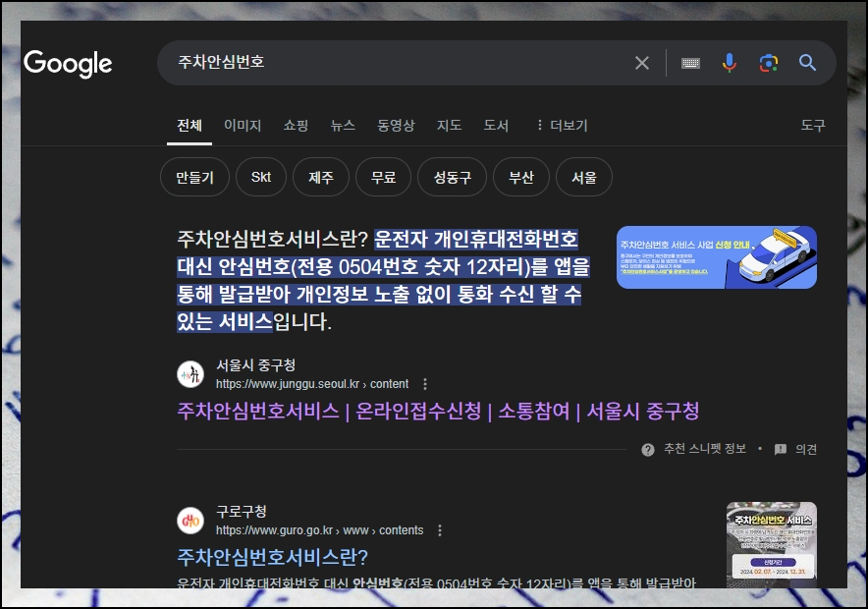Image resolution: width=868 pixels, height=609 pixels.
Task: Click the guro.go.kr URL text
Action: [319, 530]
